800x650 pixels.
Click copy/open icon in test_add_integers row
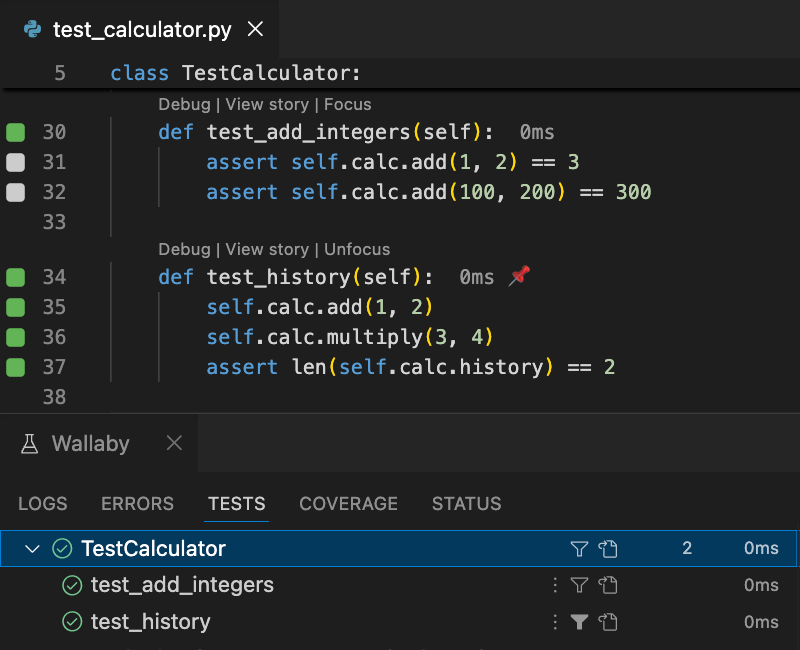coord(608,585)
